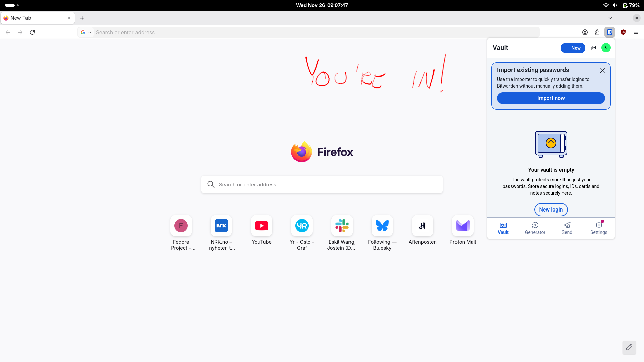The width and height of the screenshot is (644, 362).
Task: Click the Import now button
Action: 551,98
